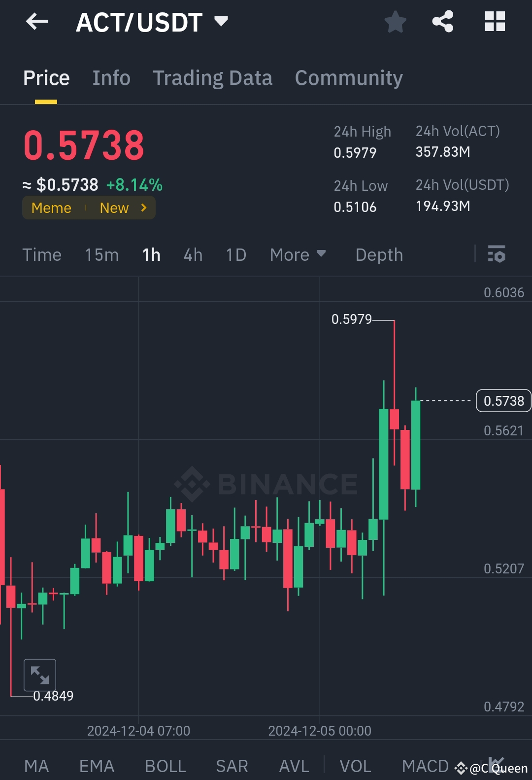Tap the current price label 0.5738
Viewport: 532px width, 780px height.
pos(503,401)
